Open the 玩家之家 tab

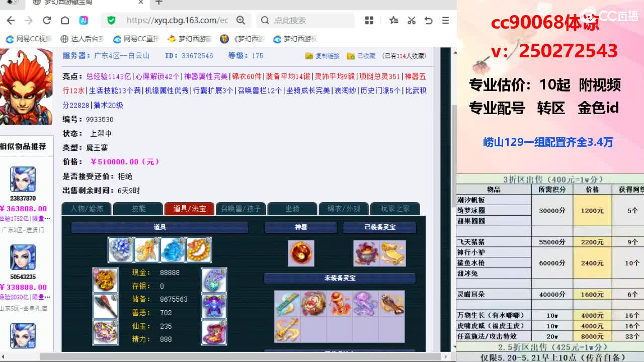[395, 209]
